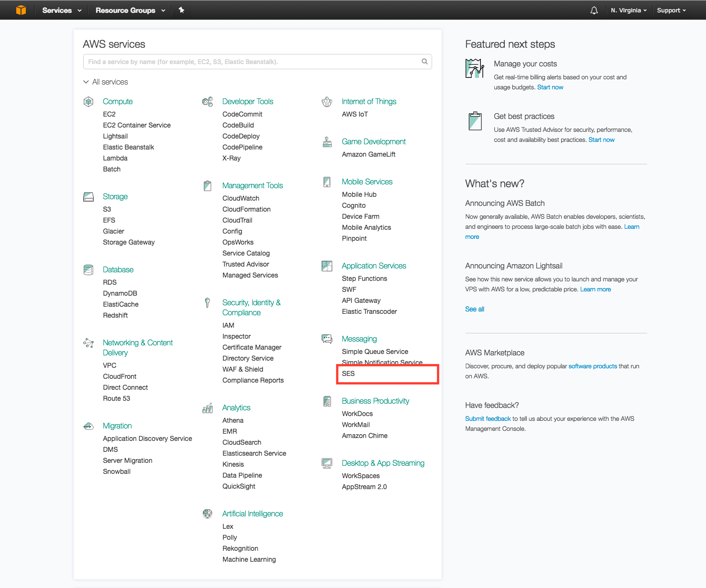Click the Compute category icon
This screenshot has height=588, width=706.
click(x=88, y=101)
